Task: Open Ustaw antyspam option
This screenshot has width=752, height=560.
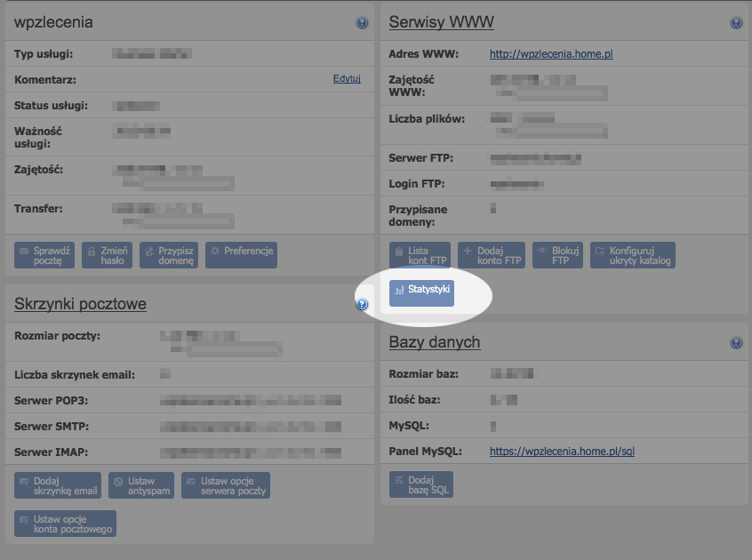Action: point(141,485)
